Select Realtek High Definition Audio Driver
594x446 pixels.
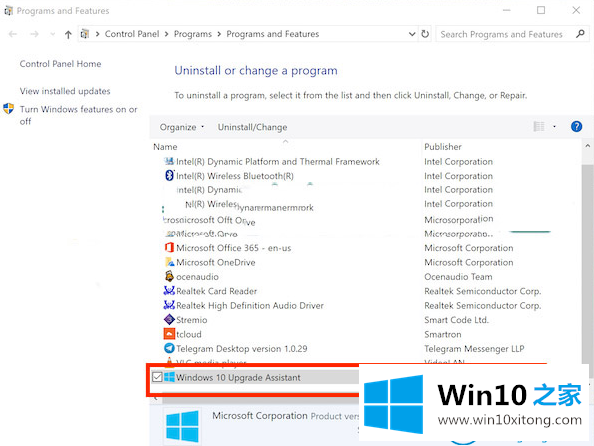[x=250, y=306]
